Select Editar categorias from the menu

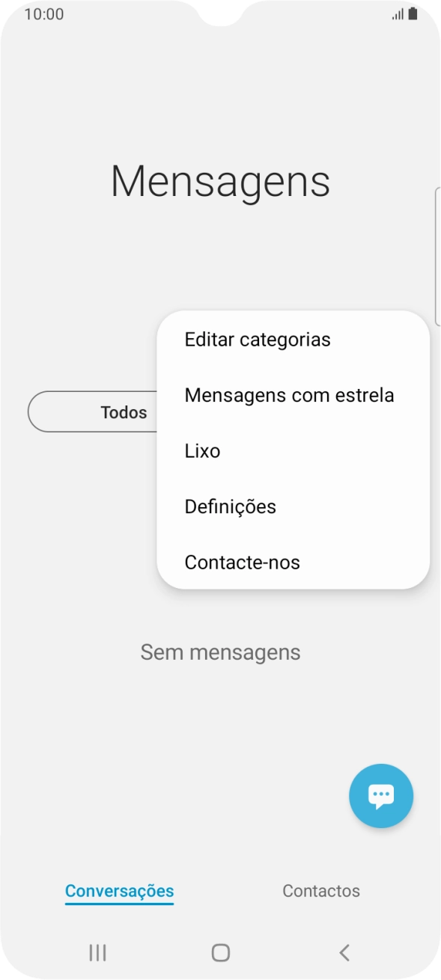(258, 339)
